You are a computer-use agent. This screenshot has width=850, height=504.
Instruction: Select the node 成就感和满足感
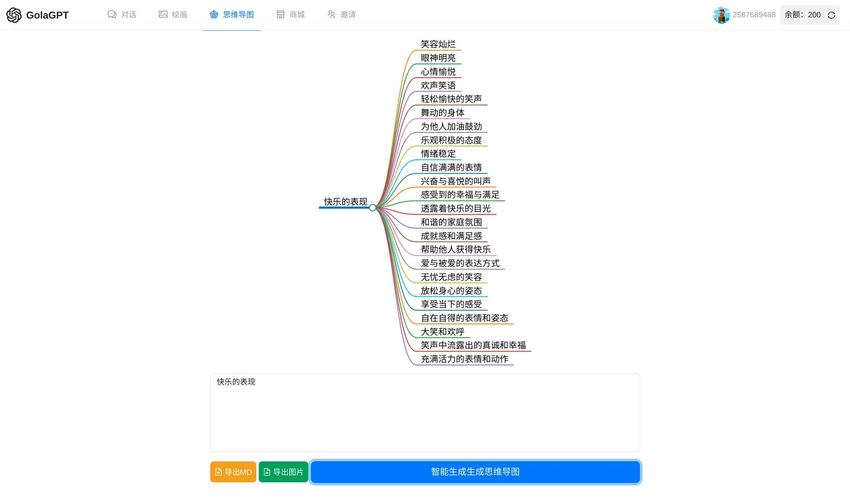click(x=451, y=236)
